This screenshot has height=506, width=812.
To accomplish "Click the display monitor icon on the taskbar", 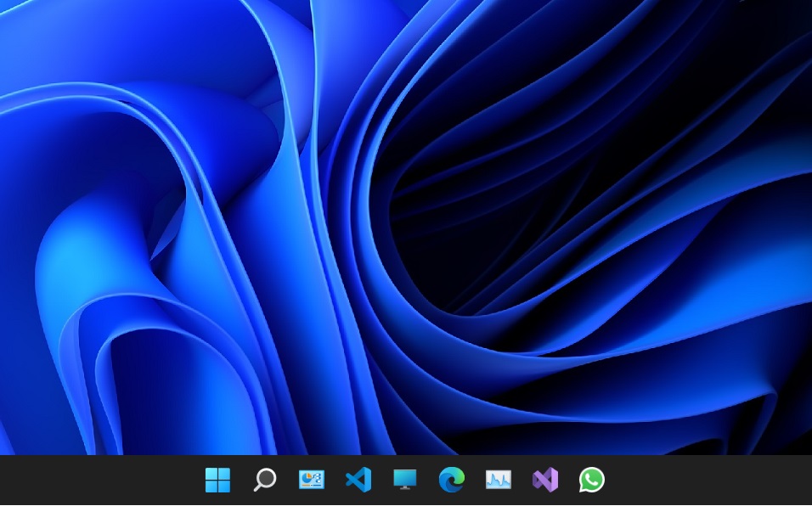I will (404, 480).
